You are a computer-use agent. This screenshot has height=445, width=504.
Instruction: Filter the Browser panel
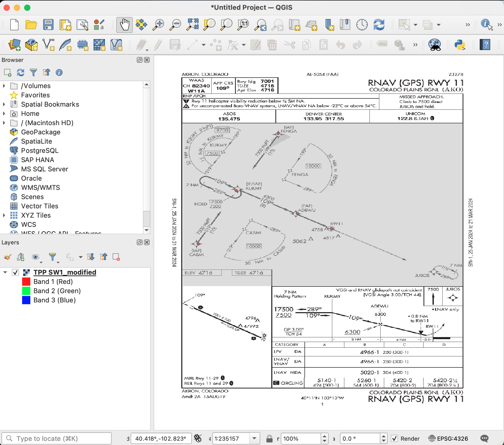(33, 72)
